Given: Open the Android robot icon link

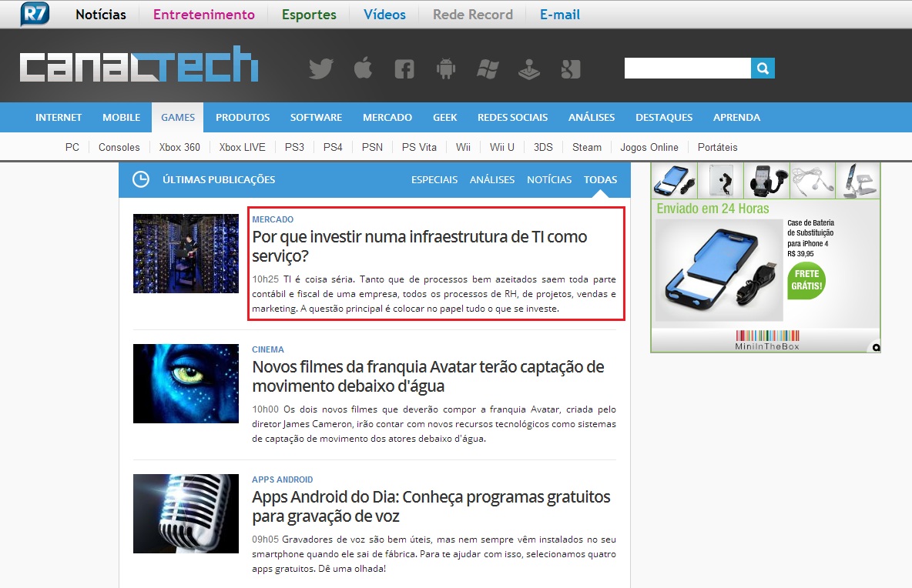Looking at the screenshot, I should pyautogui.click(x=446, y=69).
